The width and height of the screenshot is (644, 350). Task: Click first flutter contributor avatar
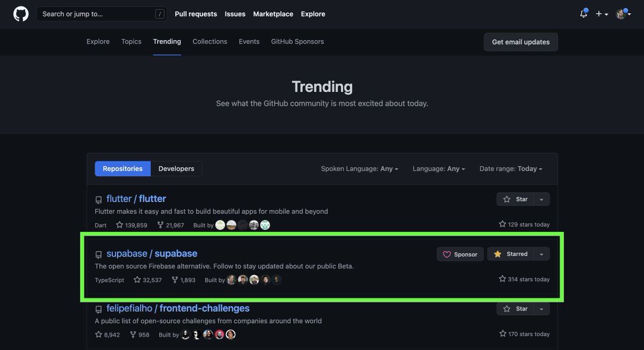pyautogui.click(x=220, y=225)
